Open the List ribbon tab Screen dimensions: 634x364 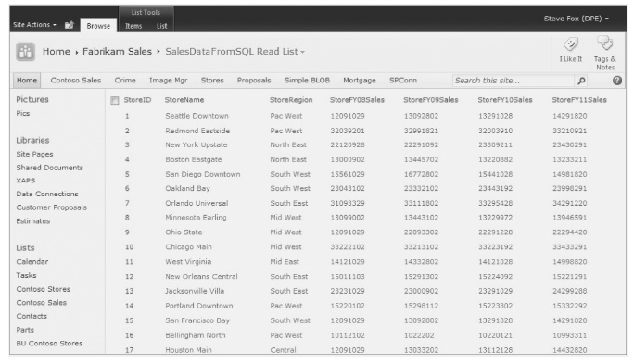pos(161,26)
